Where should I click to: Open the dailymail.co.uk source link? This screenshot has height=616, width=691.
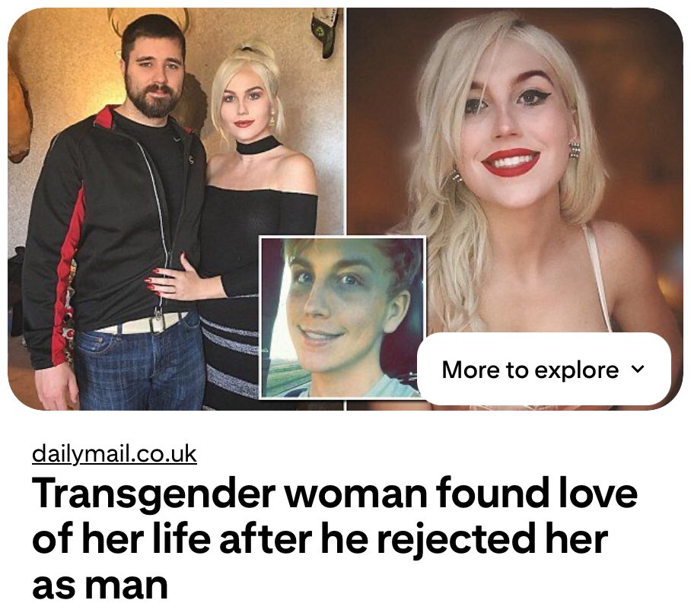coord(114,454)
